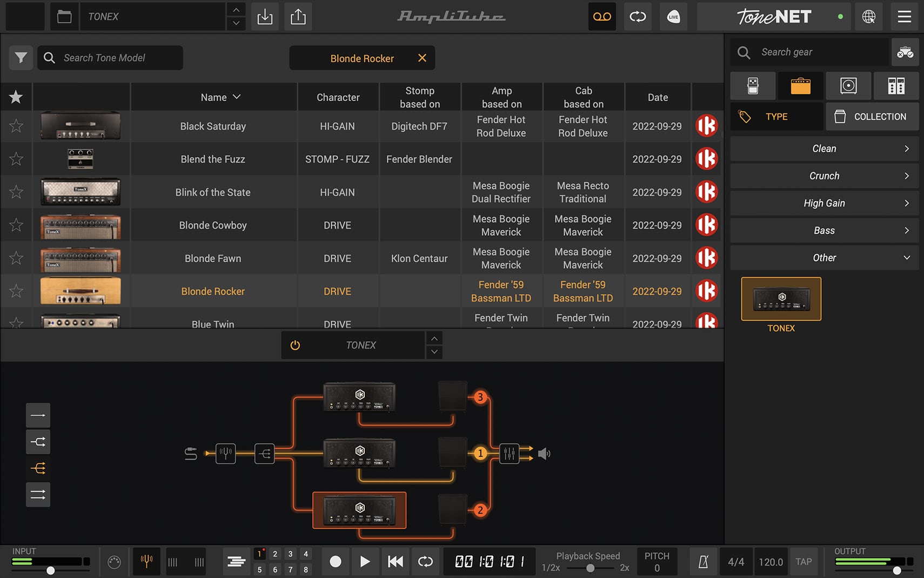Favorite the Blend the Fuzz tone model
The width and height of the screenshot is (924, 578).
16,159
